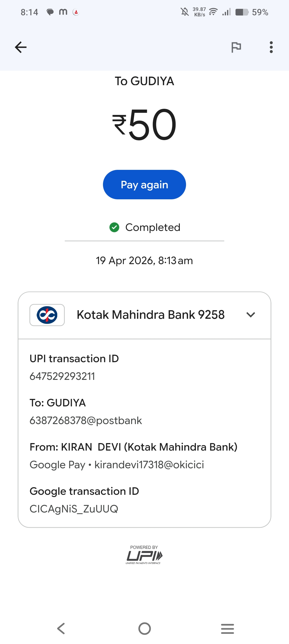Screen dimensions: 289x644
Task: Tap the Google transaction ID CICAgNiS_ZuUUQ
Action: [74, 509]
